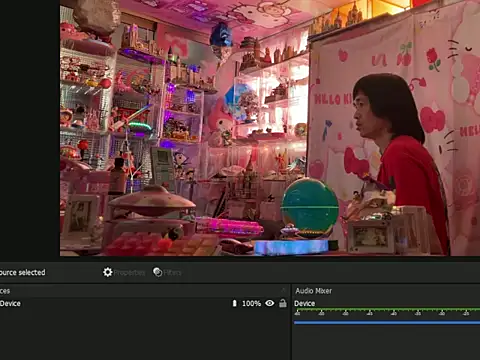
Task: Click the video preview canvas
Action: point(270,128)
